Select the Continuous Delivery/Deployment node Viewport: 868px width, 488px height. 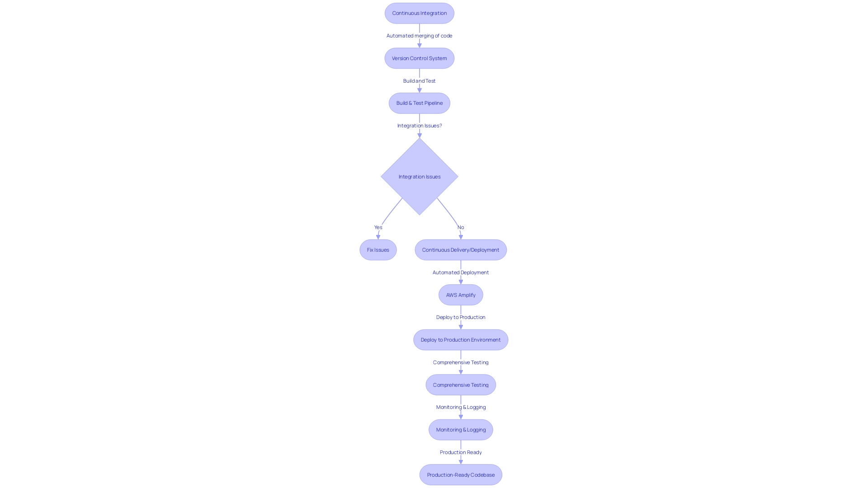[460, 249]
